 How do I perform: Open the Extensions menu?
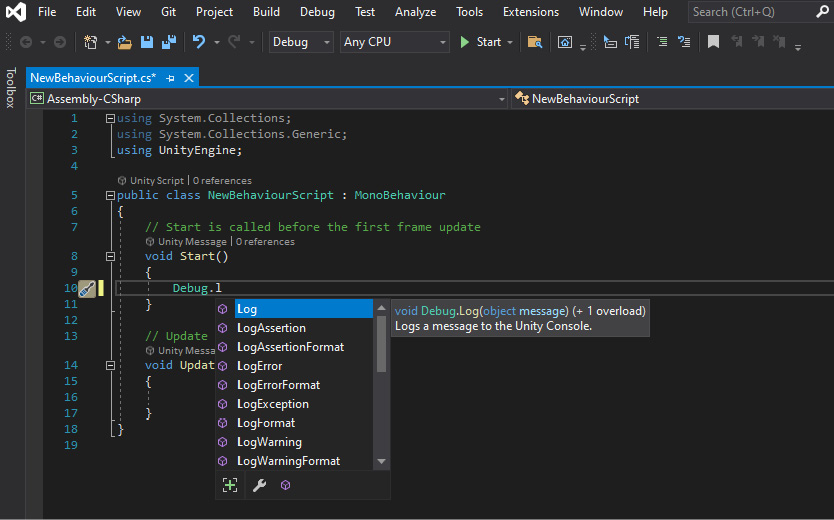(x=531, y=12)
